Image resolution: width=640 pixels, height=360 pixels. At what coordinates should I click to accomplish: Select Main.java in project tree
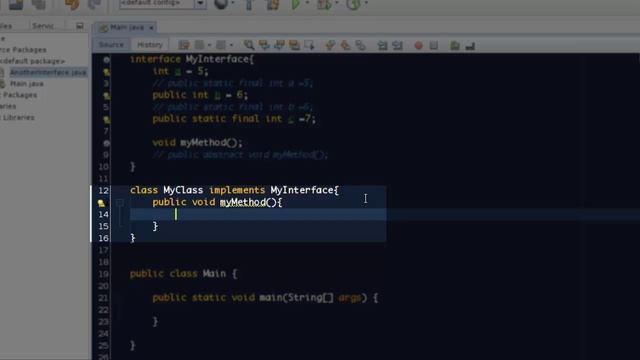point(27,84)
